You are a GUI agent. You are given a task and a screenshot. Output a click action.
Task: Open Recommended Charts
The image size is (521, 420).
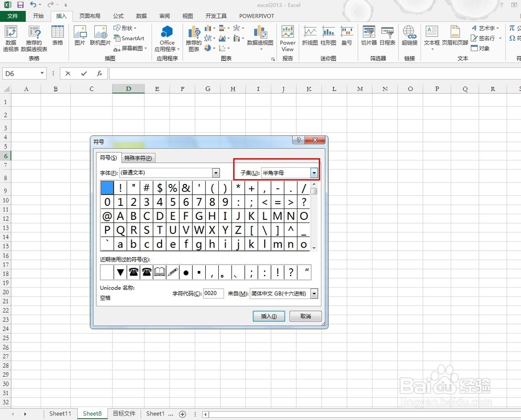[x=194, y=38]
